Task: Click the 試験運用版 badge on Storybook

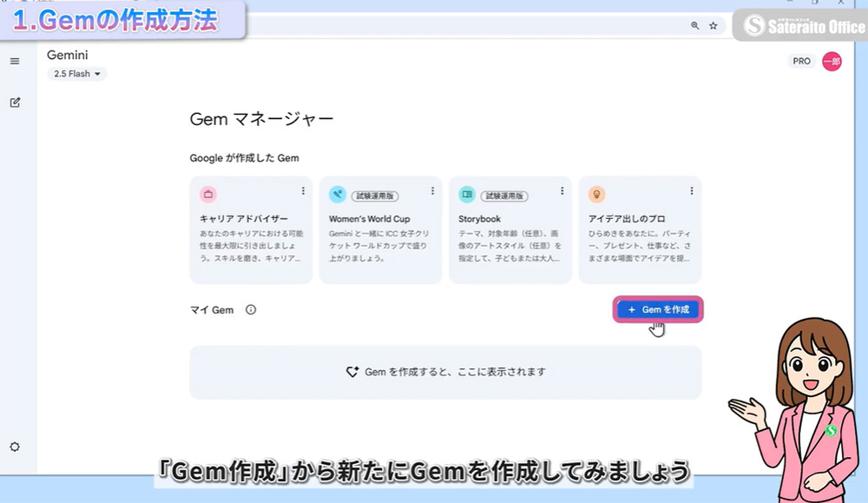Action: click(504, 195)
